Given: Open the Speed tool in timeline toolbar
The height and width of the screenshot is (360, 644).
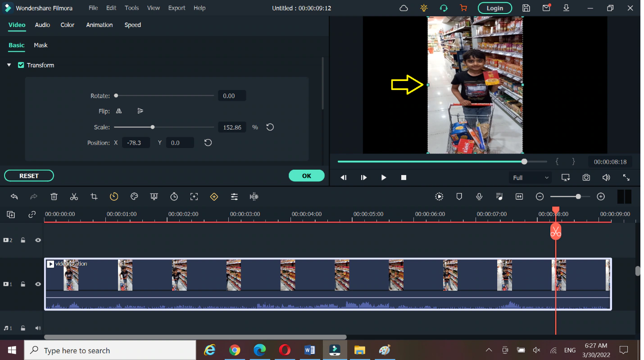Looking at the screenshot, I should [x=114, y=197].
